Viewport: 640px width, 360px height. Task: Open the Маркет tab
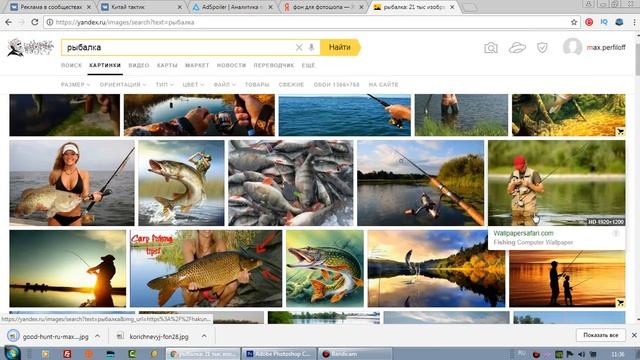click(x=197, y=65)
